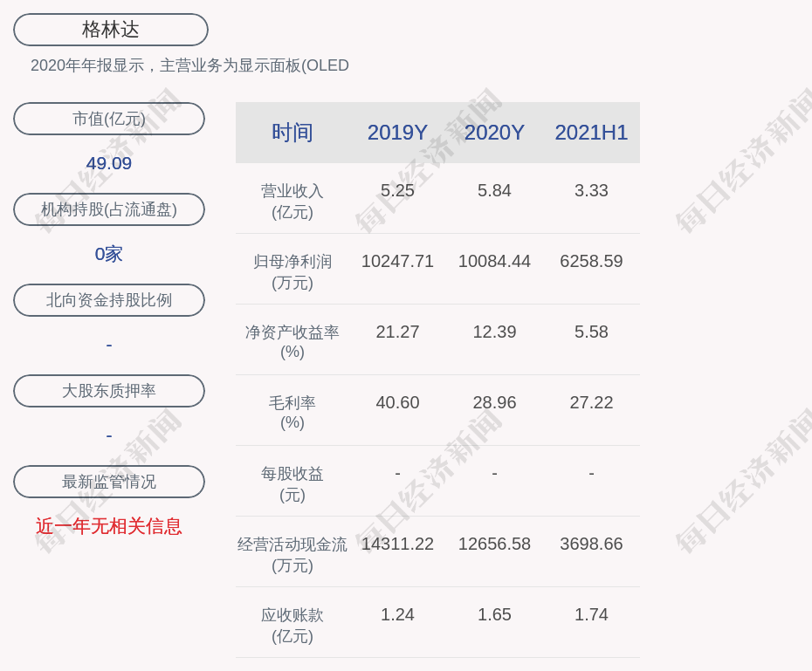Select the 2021H1 column header

[591, 133]
